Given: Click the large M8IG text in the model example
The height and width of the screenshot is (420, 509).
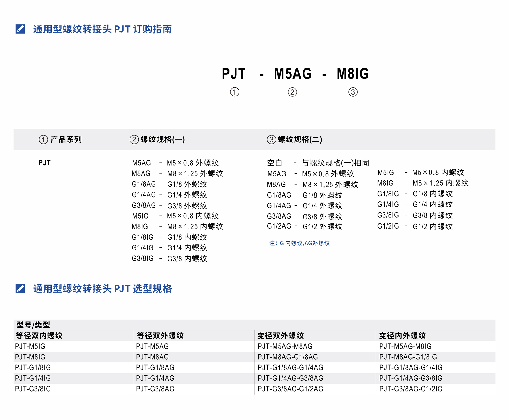Looking at the screenshot, I should [x=353, y=74].
